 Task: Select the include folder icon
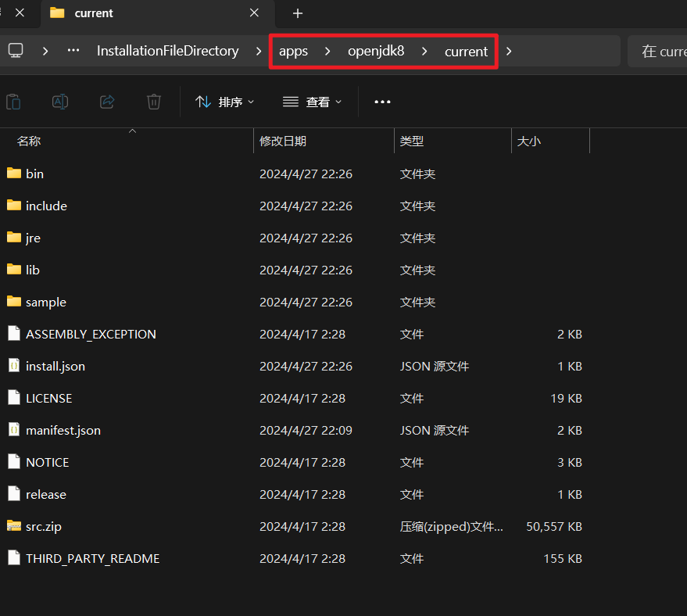[x=14, y=205]
